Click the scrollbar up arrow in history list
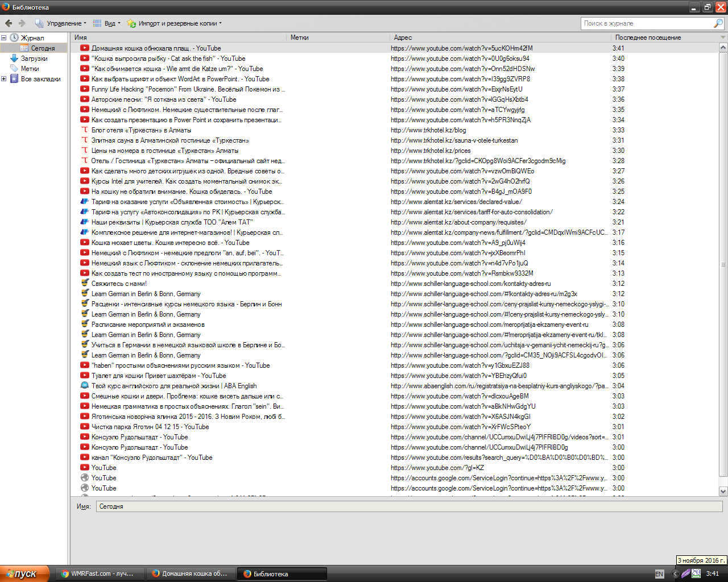Screen dimensions: 728x582 723,48
